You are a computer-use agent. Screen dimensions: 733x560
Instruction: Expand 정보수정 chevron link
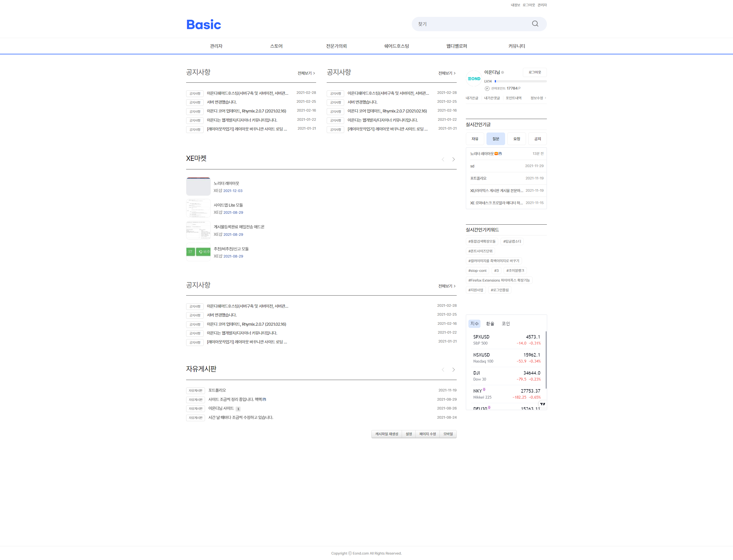click(x=538, y=98)
